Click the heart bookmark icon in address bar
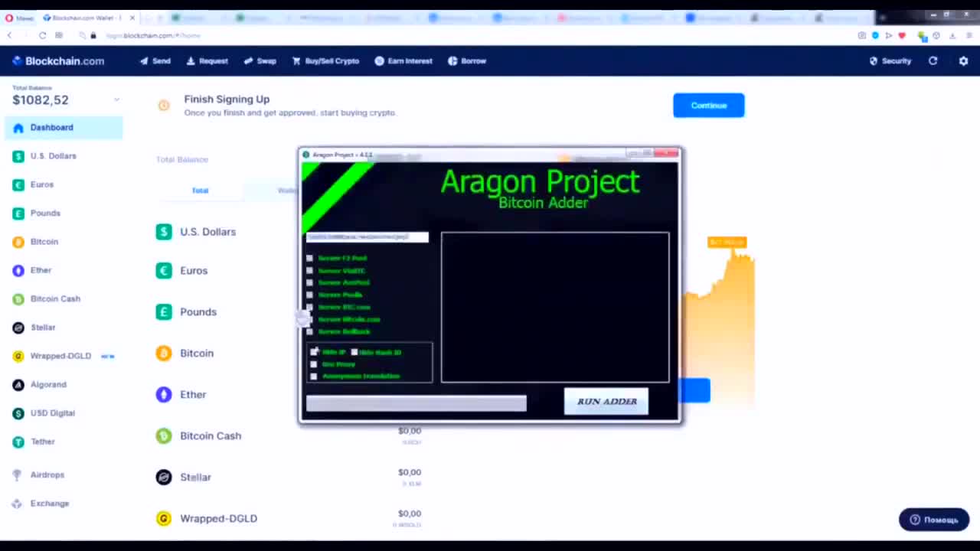 (902, 35)
